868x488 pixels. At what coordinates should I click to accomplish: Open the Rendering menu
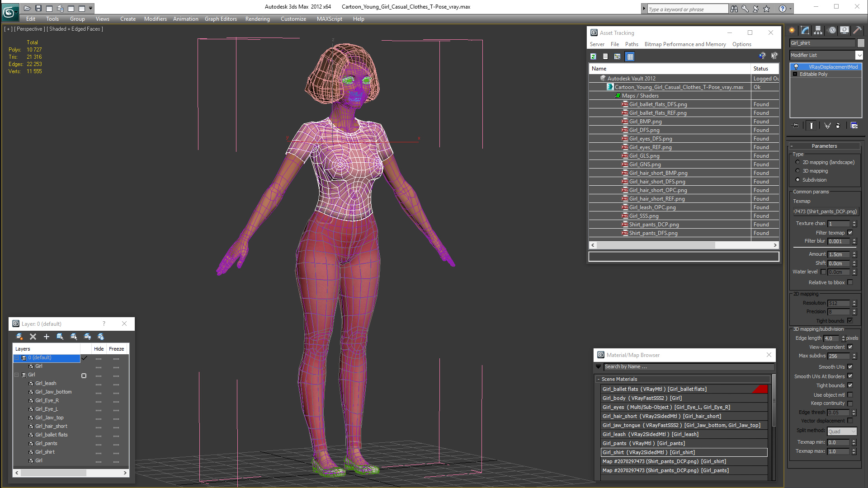257,19
